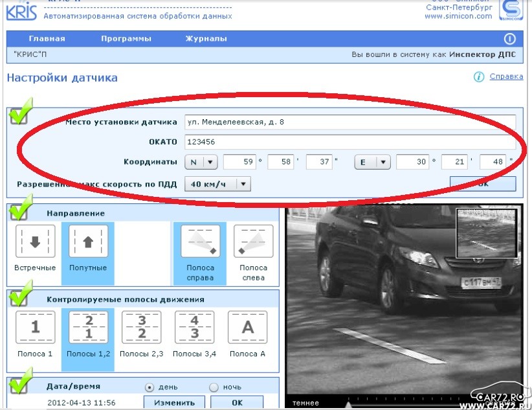
Task: Click the Место установки датчика address field
Action: click(350, 122)
